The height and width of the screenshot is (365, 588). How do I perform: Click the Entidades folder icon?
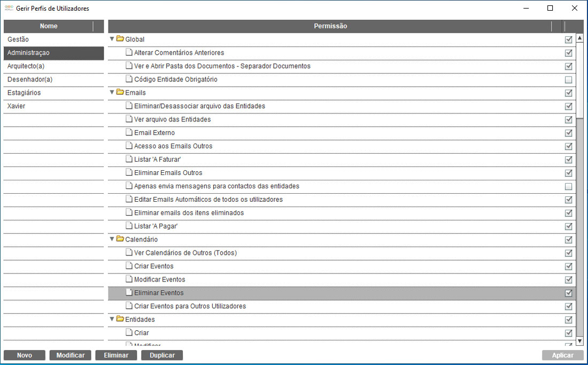[120, 320]
